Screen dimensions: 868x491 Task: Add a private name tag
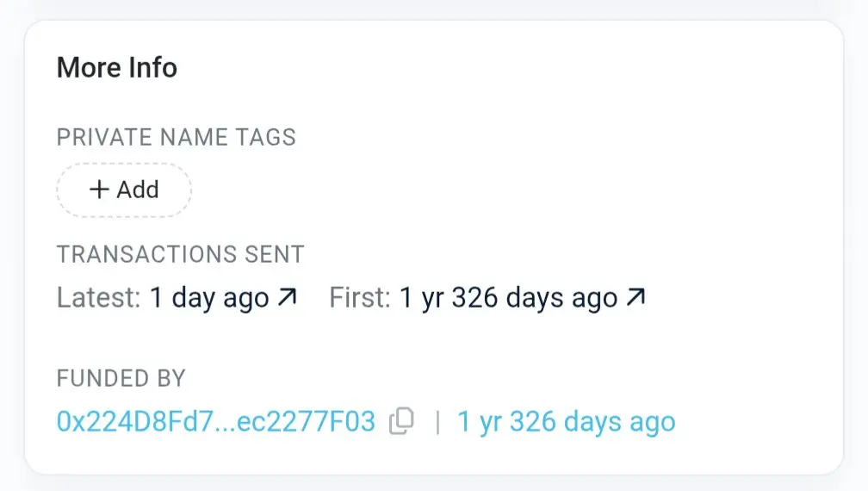[x=124, y=190]
